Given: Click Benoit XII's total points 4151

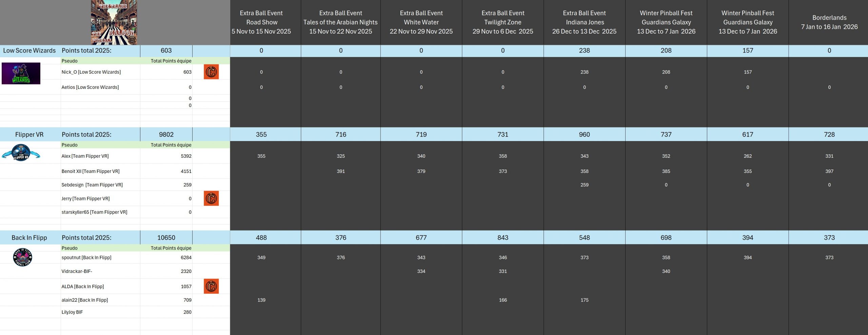Looking at the screenshot, I should click(186, 171).
